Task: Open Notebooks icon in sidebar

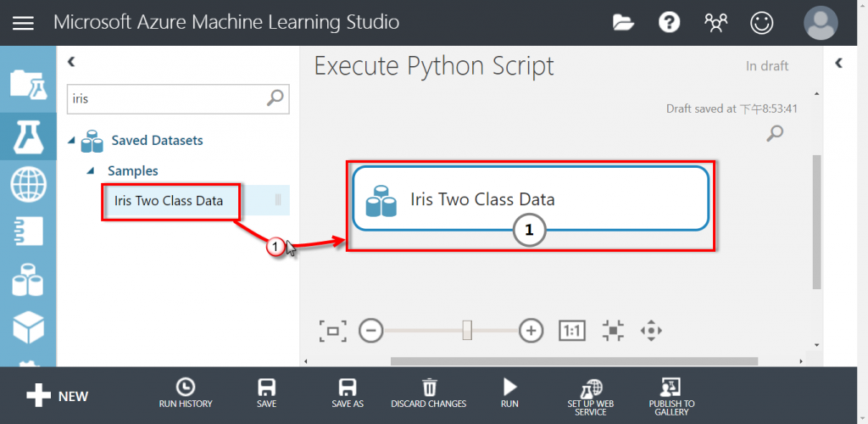Action: point(28,232)
